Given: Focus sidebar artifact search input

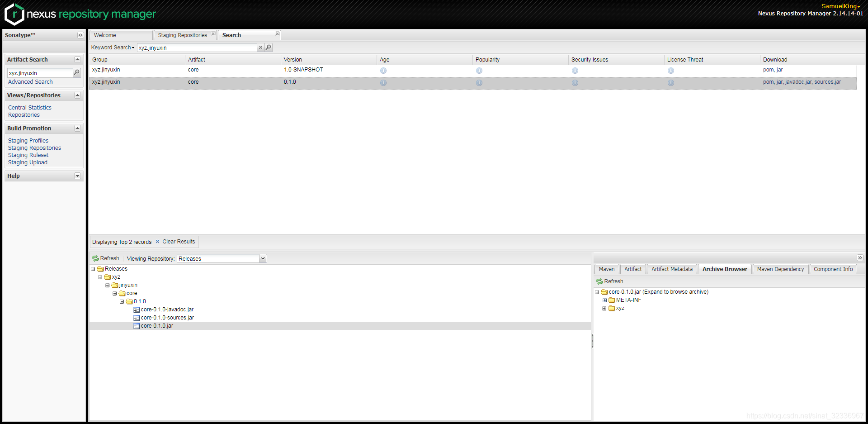Looking at the screenshot, I should pos(40,73).
